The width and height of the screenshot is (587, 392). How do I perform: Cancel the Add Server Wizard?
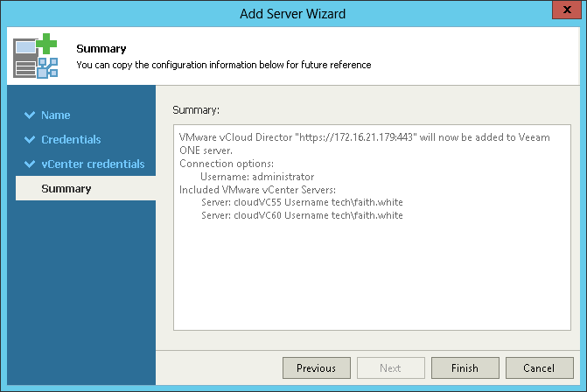click(x=539, y=368)
